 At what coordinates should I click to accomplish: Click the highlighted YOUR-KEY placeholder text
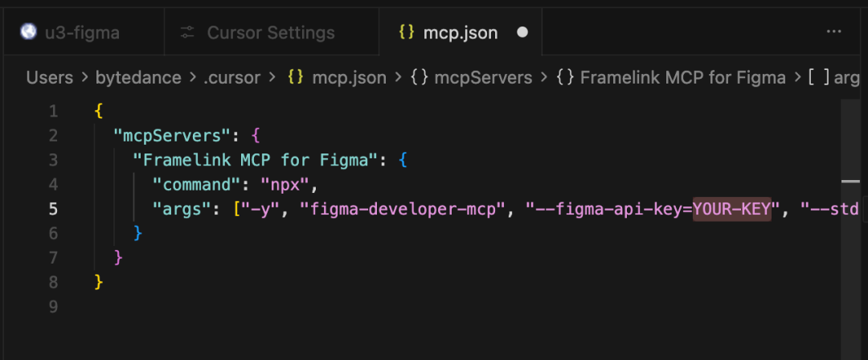point(731,209)
